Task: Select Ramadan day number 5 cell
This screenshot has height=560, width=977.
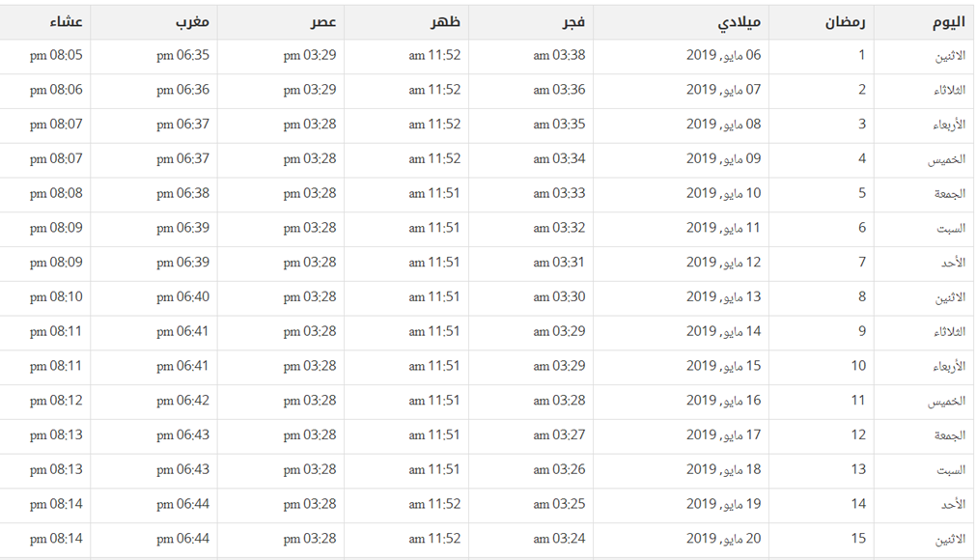Action: coord(862,193)
